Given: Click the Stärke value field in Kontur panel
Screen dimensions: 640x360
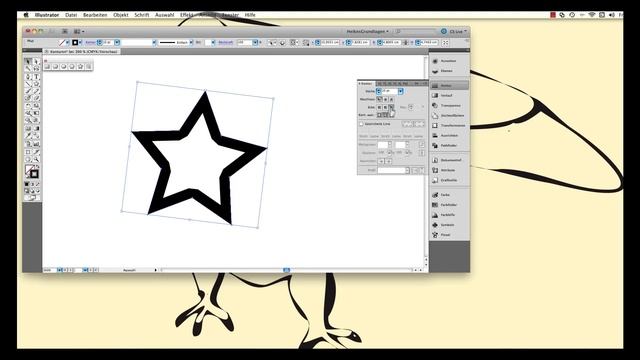Looking at the screenshot, I should [389, 91].
